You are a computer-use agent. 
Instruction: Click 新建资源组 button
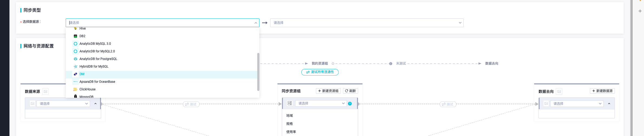pos(328,91)
